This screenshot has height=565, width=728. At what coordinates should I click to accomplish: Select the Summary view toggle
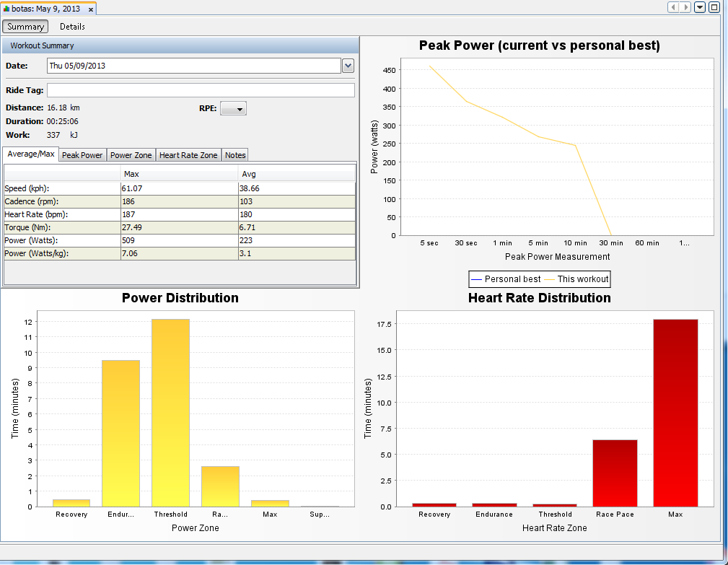tap(25, 27)
